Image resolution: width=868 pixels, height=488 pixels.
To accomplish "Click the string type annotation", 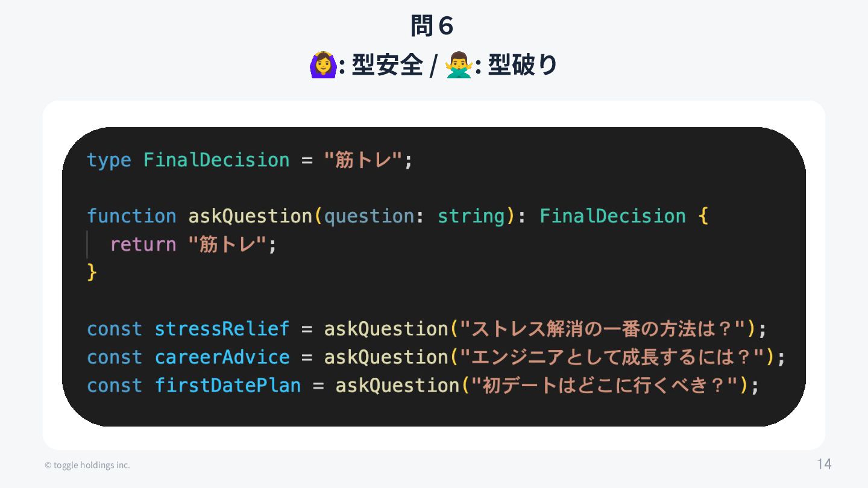I will click(x=471, y=216).
